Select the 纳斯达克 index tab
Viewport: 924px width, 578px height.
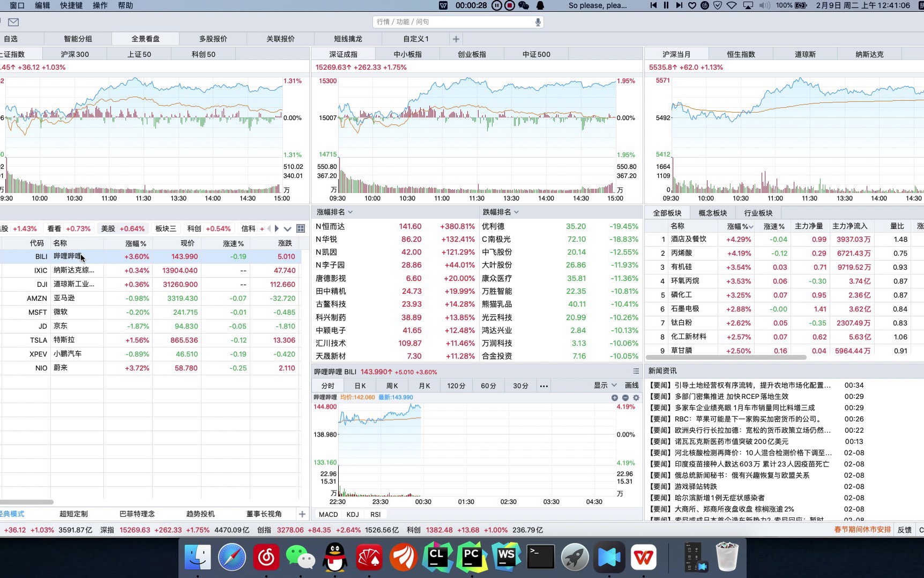point(869,54)
